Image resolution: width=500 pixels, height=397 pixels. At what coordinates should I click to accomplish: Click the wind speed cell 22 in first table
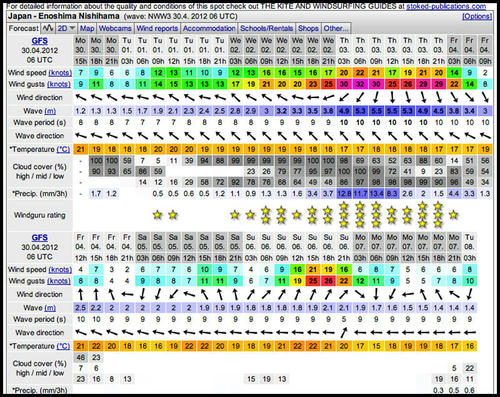point(360,73)
